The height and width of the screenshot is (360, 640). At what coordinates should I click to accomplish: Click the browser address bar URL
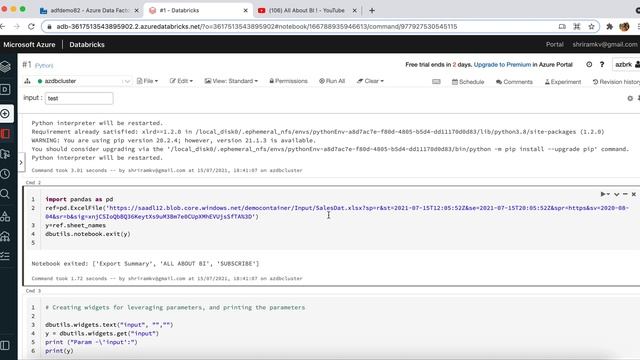257,27
